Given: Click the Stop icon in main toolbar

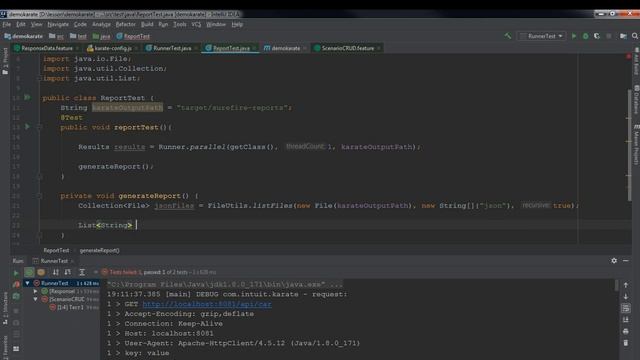Looking at the screenshot, I should 609,36.
